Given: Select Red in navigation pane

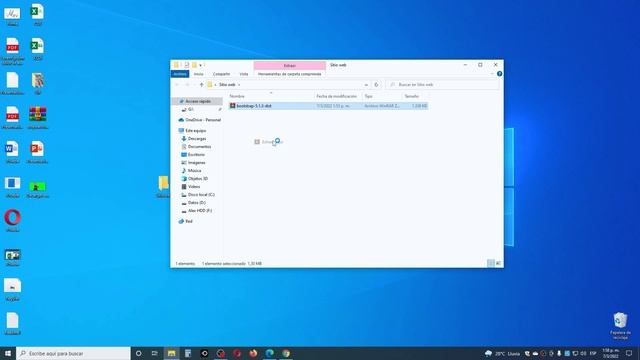Looking at the screenshot, I should point(185,221).
